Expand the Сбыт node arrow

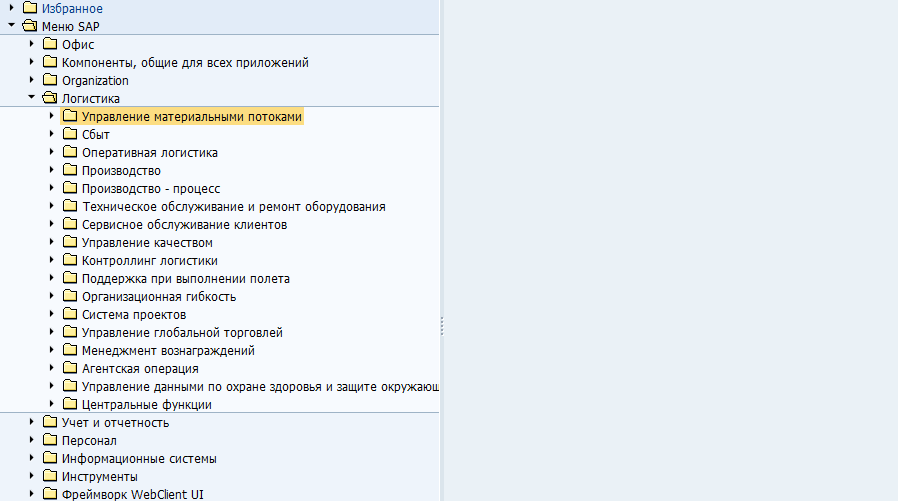pyautogui.click(x=52, y=133)
